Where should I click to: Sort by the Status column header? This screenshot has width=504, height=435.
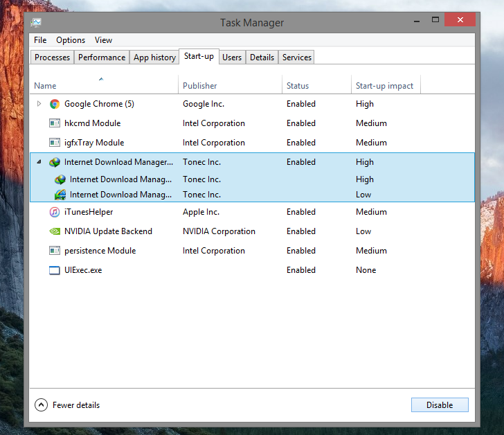[x=316, y=85]
